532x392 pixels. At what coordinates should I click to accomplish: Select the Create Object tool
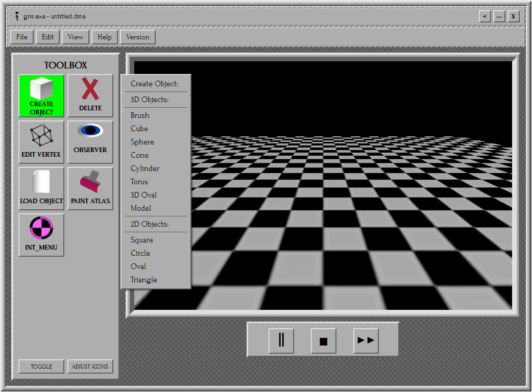(41, 96)
